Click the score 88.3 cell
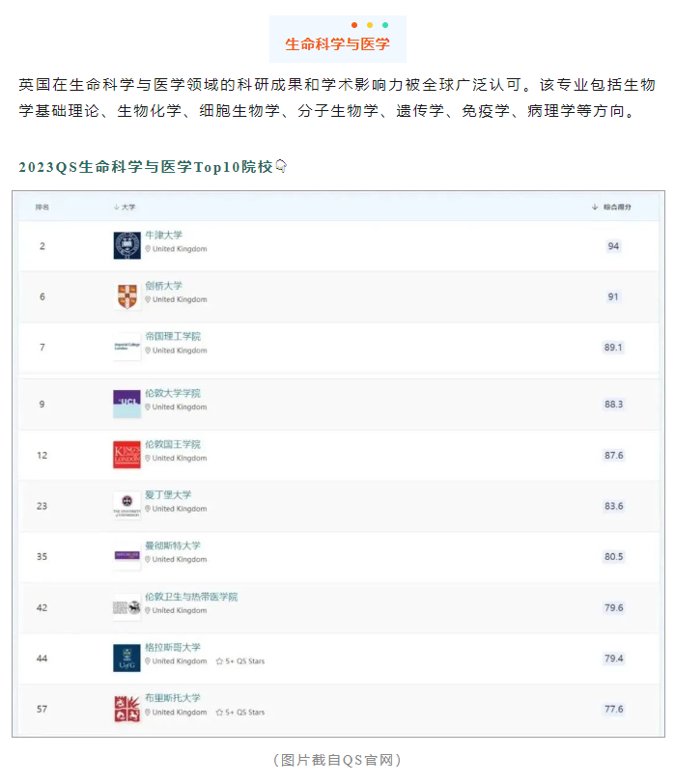Viewport: 675px width, 784px height. tap(614, 404)
